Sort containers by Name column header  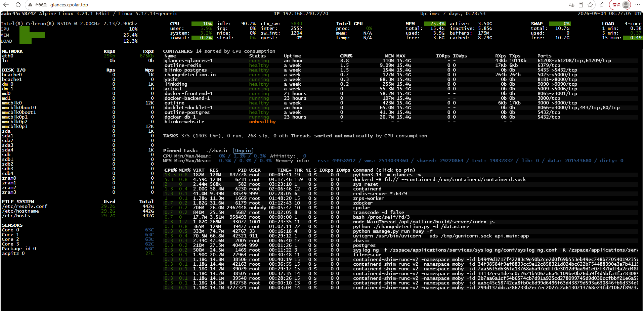pos(170,56)
